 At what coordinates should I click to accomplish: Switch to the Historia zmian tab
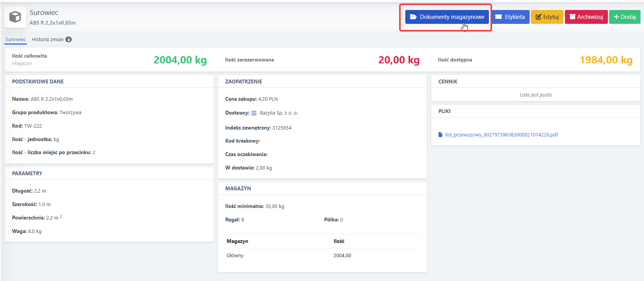click(48, 39)
